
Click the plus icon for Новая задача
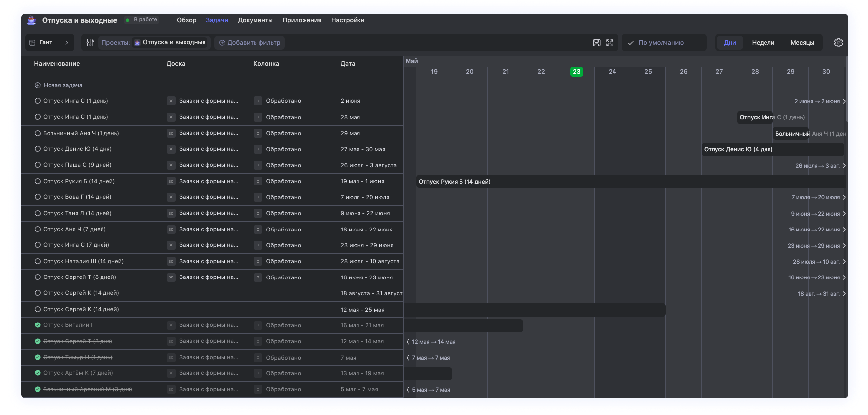[38, 85]
